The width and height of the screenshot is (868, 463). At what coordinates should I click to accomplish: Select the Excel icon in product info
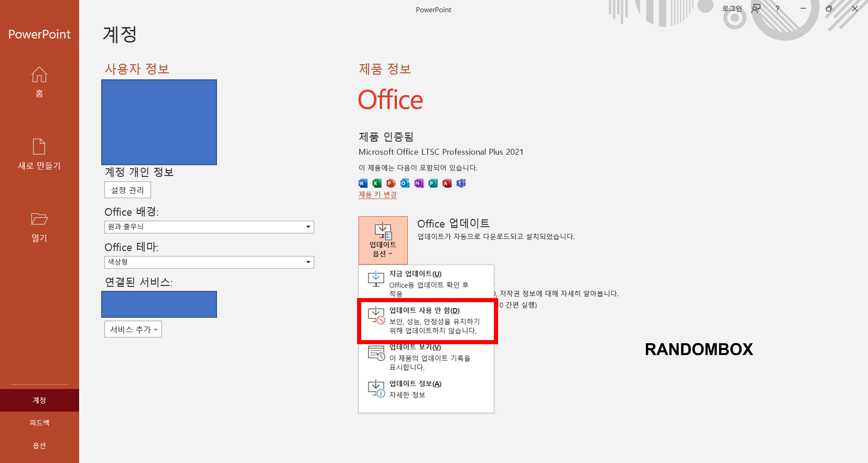coord(377,183)
